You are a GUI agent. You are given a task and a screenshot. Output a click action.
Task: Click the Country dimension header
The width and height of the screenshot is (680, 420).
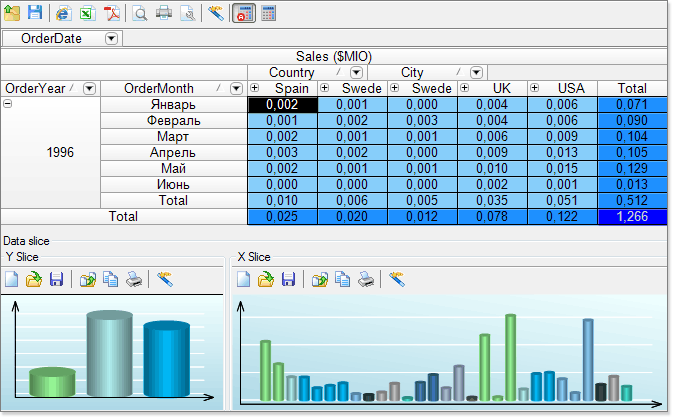coord(307,72)
